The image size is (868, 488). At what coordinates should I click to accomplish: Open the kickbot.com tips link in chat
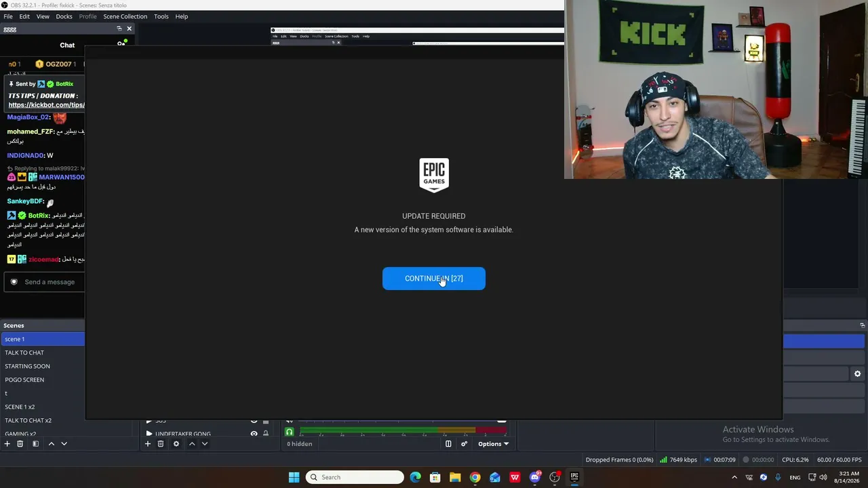[x=46, y=105]
